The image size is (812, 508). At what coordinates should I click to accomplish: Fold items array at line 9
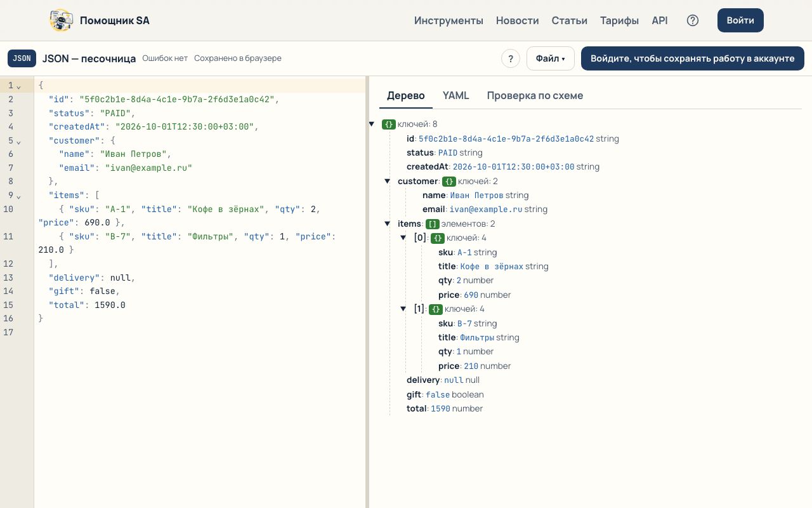coord(18,196)
